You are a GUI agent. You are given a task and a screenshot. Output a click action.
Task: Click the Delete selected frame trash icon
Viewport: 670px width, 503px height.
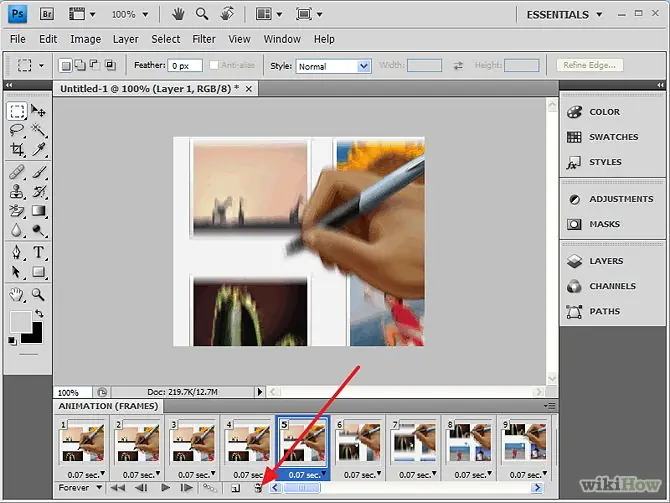(x=258, y=488)
